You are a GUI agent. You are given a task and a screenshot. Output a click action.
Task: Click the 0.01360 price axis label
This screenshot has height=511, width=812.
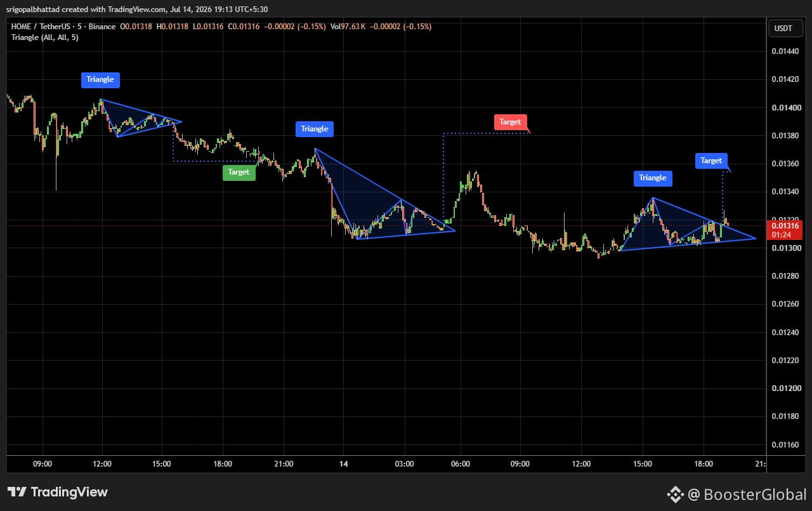tap(785, 164)
